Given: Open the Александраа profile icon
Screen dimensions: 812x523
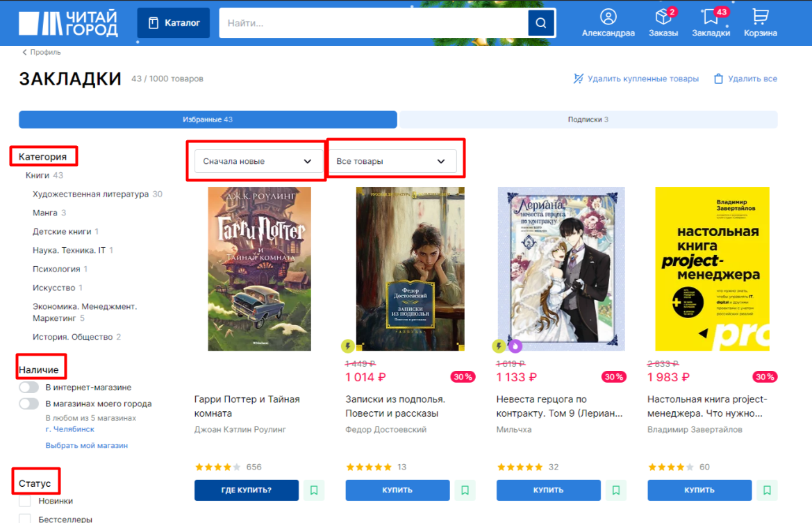Looking at the screenshot, I should (608, 17).
